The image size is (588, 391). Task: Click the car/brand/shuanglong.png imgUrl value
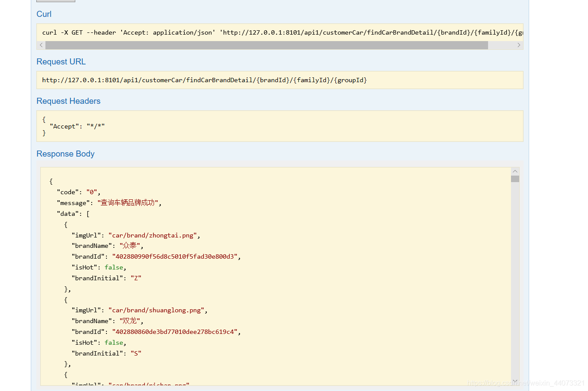(x=156, y=310)
